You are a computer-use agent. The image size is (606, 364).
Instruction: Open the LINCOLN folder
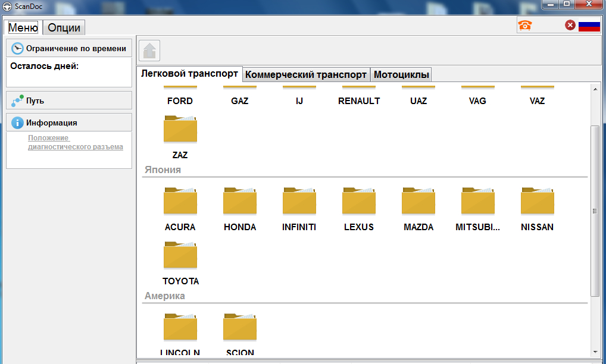180,327
